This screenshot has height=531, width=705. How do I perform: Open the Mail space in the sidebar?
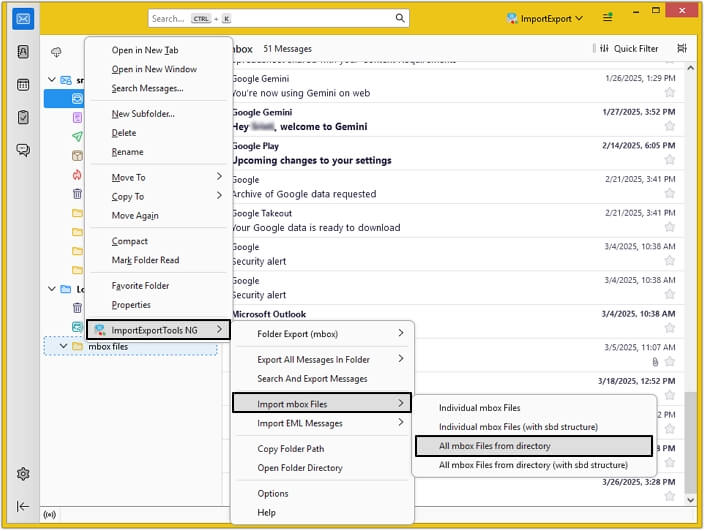23,19
